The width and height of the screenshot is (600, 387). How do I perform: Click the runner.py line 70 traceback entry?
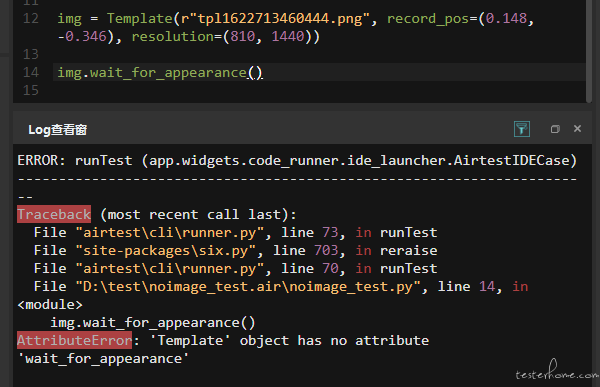(235, 268)
